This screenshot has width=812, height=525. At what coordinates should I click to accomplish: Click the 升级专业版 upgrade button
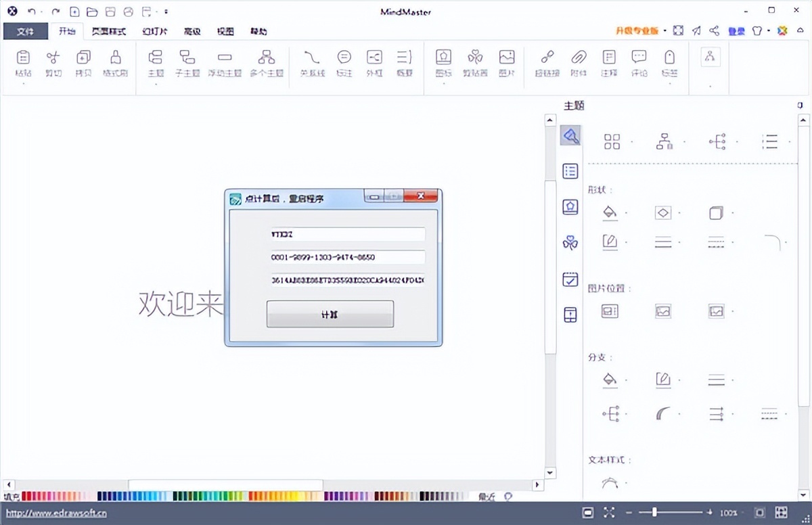(637, 31)
